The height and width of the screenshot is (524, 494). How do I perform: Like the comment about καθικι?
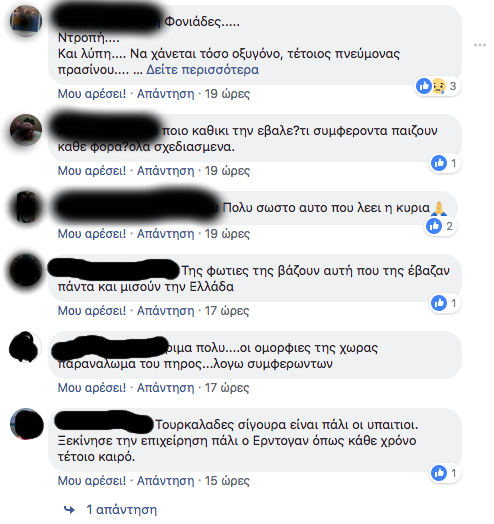coord(92,171)
